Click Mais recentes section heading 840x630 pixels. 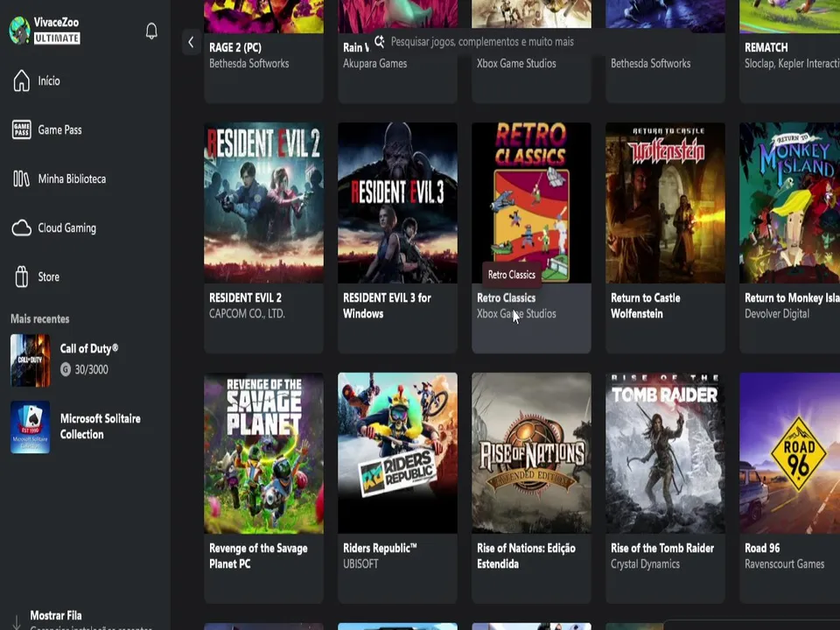coord(40,318)
